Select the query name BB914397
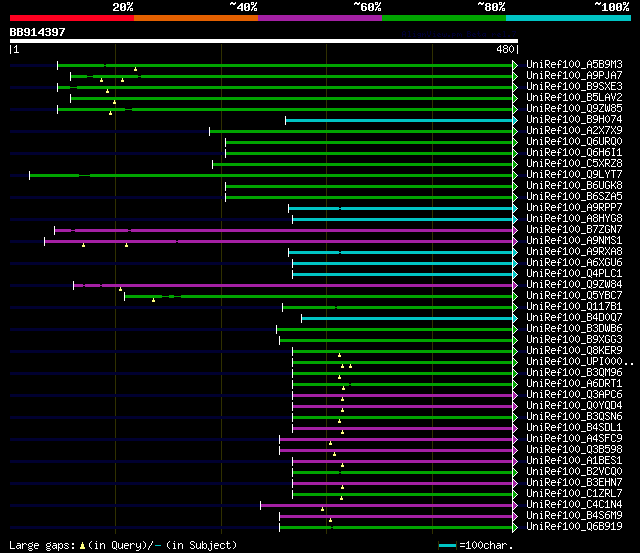 coord(38,32)
